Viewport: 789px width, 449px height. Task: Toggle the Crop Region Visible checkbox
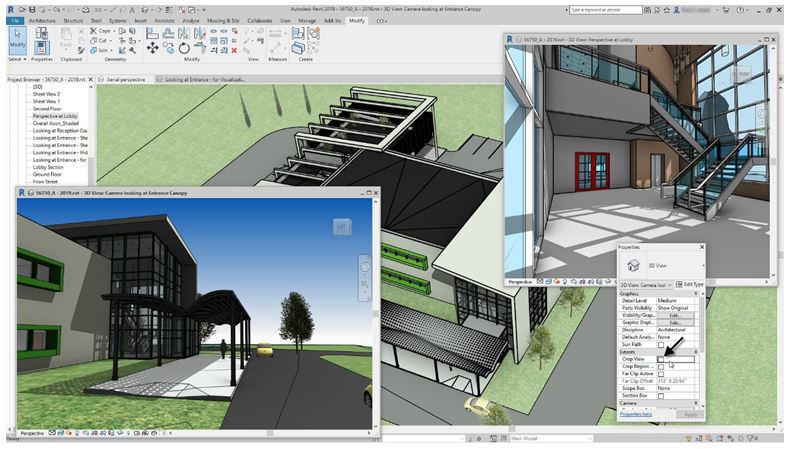point(661,367)
